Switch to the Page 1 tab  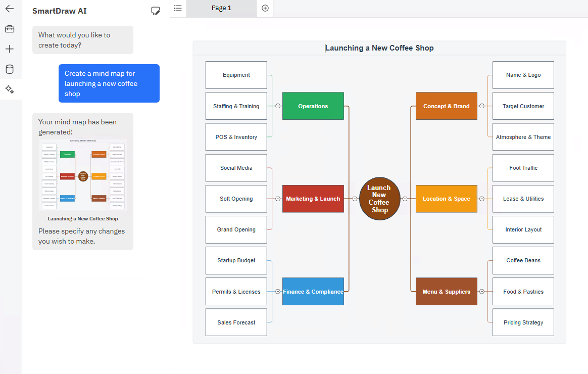coord(221,8)
